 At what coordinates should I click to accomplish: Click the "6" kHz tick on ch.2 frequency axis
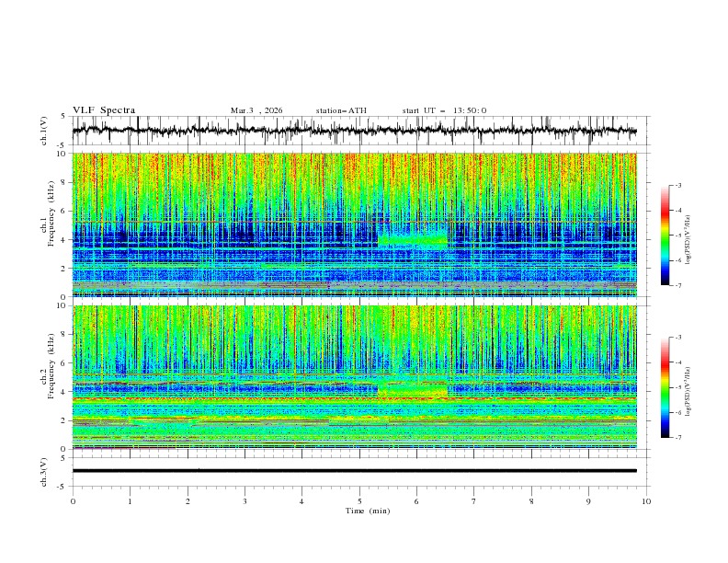[x=63, y=363]
